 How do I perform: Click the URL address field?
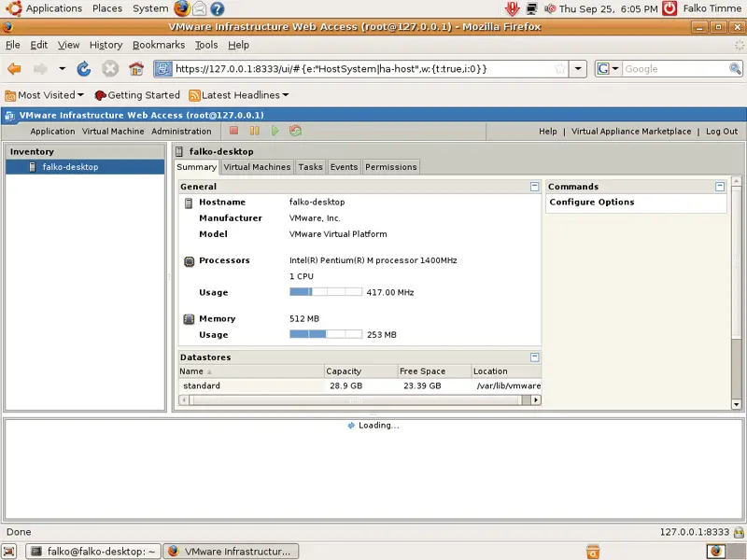(362, 69)
